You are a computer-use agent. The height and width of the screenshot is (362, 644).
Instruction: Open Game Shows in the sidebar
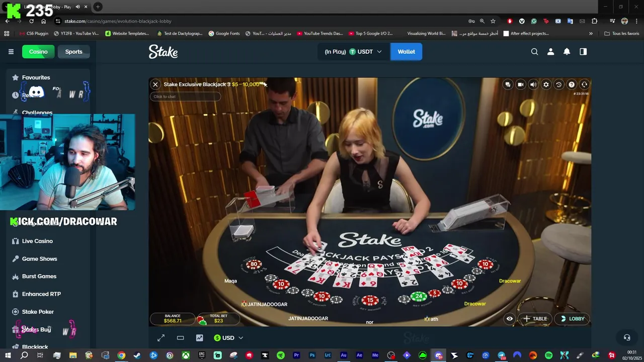click(x=39, y=259)
